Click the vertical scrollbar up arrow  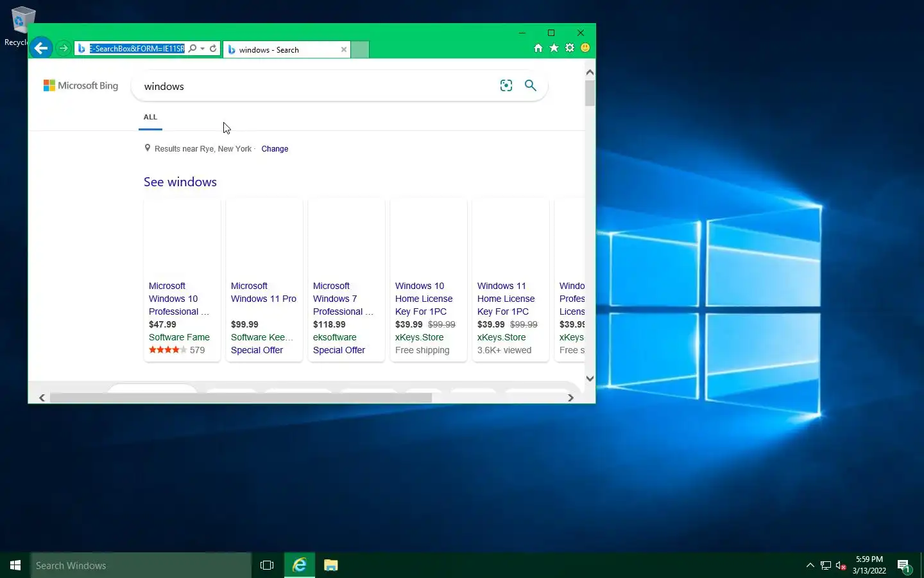click(x=590, y=73)
